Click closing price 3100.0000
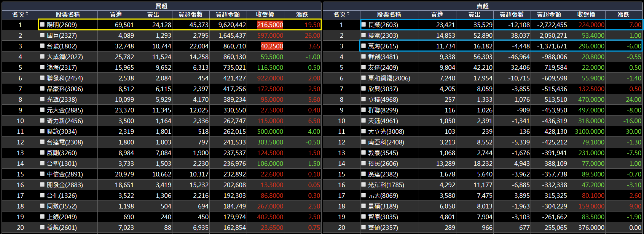644x234 pixels. (x=590, y=131)
